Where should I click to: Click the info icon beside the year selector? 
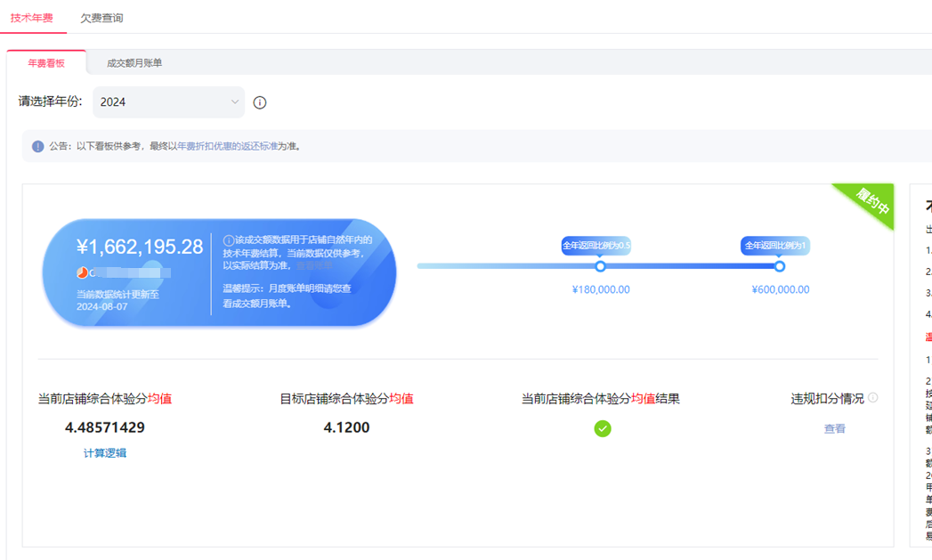(260, 102)
